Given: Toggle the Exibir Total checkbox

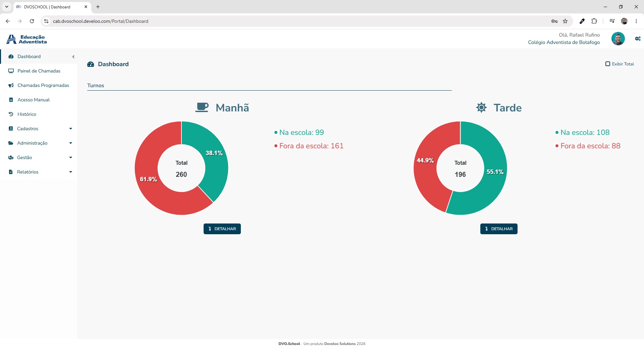Looking at the screenshot, I should point(607,64).
